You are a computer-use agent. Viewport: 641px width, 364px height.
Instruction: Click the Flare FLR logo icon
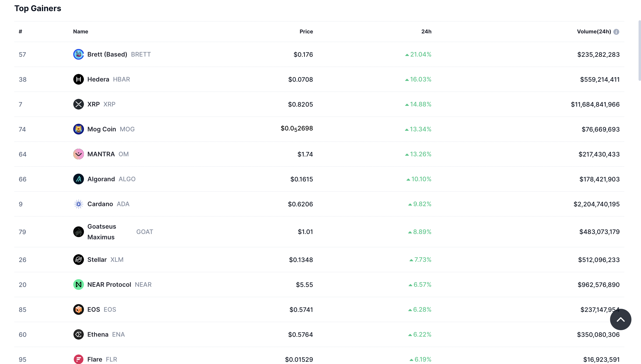point(79,359)
